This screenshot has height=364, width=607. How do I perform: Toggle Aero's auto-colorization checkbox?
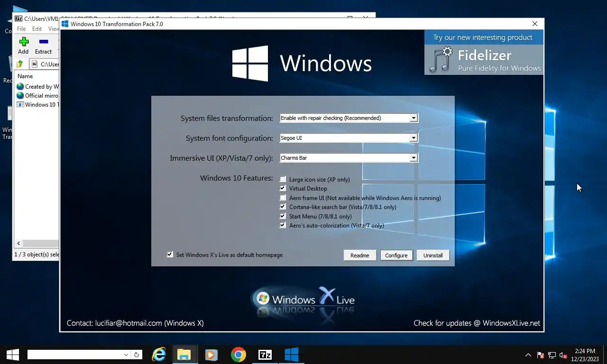[283, 225]
